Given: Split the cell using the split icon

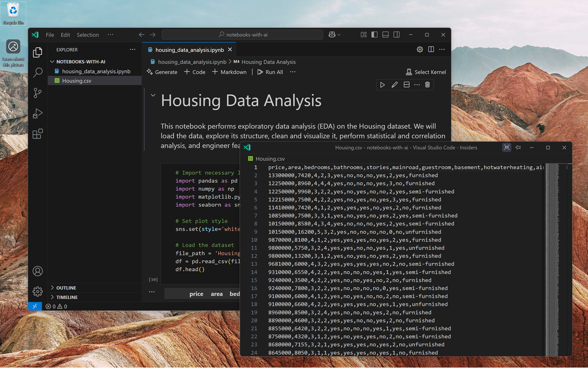Looking at the screenshot, I should [x=406, y=85].
